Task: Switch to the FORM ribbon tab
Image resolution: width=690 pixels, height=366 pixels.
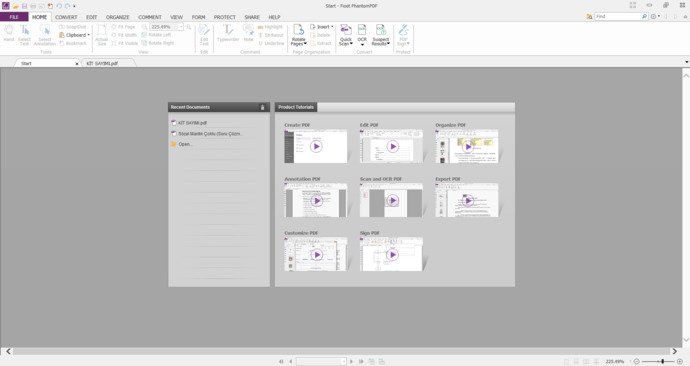Action: [198, 17]
